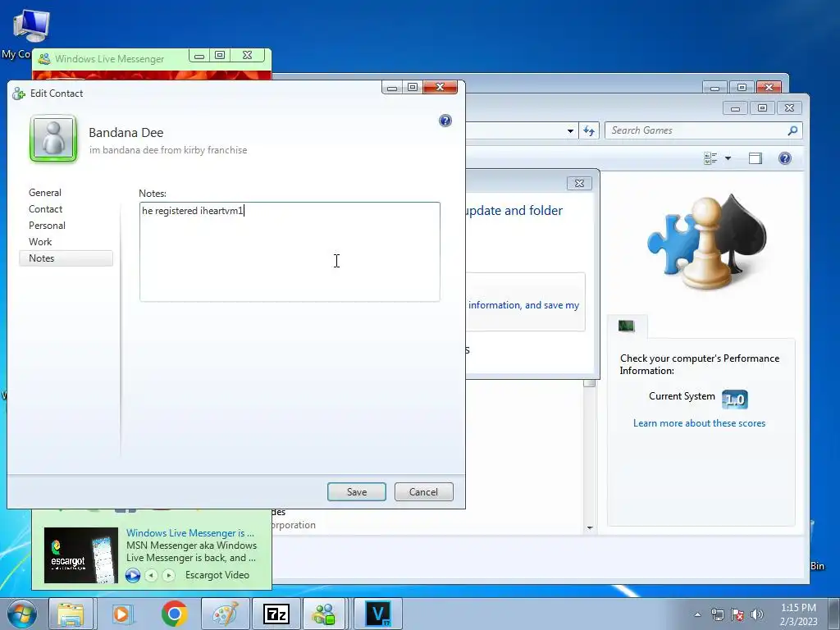Select the Contact section
The width and height of the screenshot is (840, 630).
46,209
